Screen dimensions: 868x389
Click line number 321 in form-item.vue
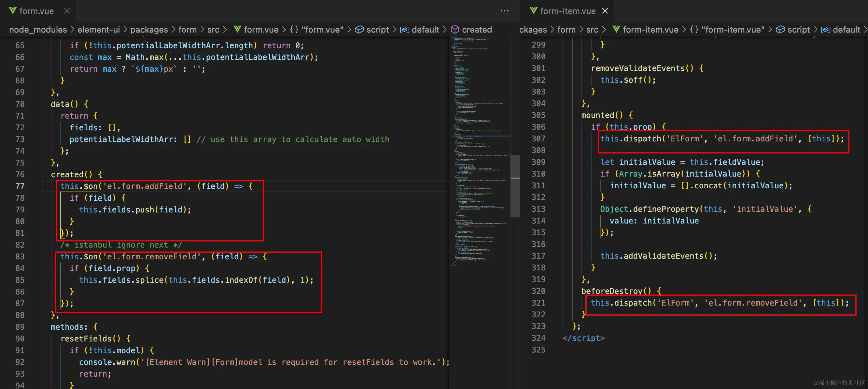(539, 303)
